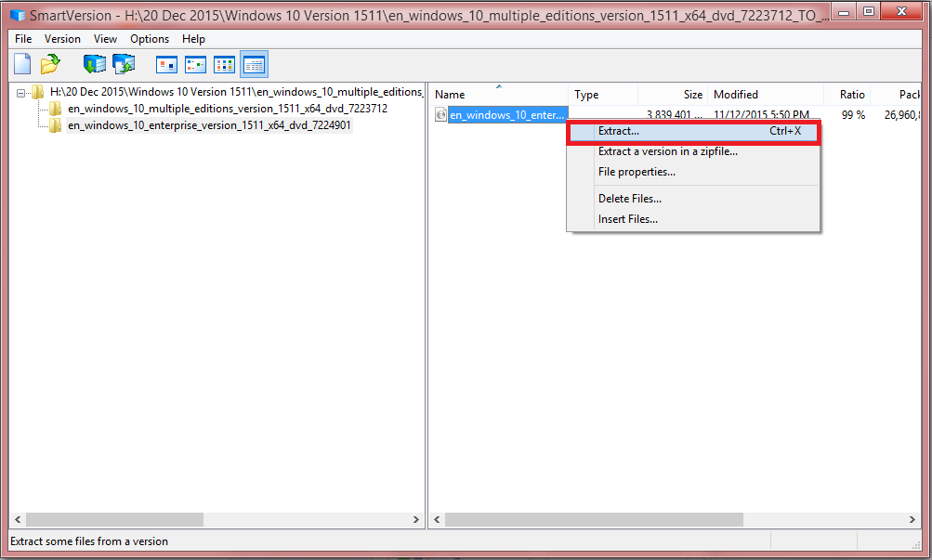
Task: Click the 99 % ratio value
Action: point(853,114)
